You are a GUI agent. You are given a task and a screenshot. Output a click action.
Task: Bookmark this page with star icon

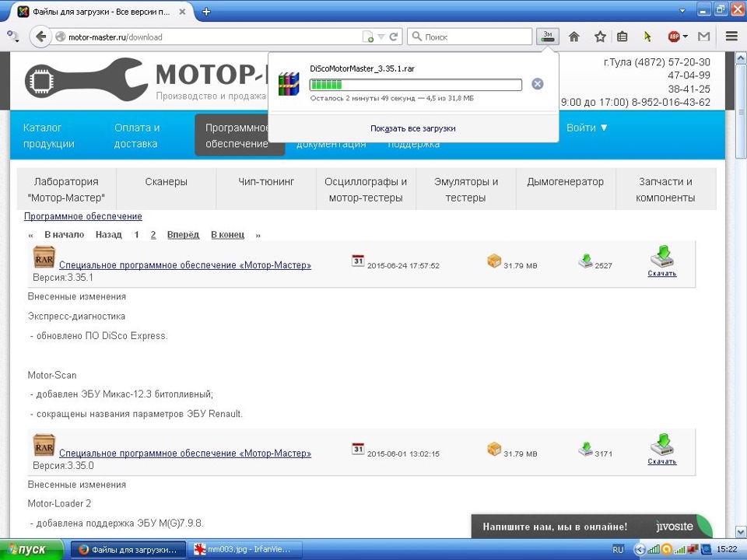click(x=600, y=37)
